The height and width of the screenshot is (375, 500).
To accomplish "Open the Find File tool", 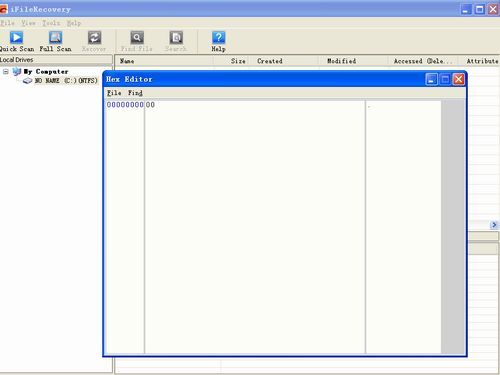I will point(137,41).
